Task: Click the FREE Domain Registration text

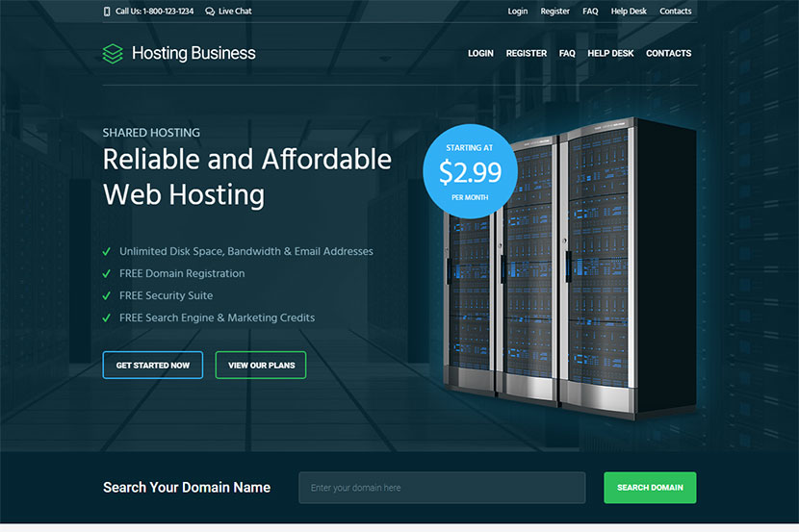Action: click(x=182, y=273)
